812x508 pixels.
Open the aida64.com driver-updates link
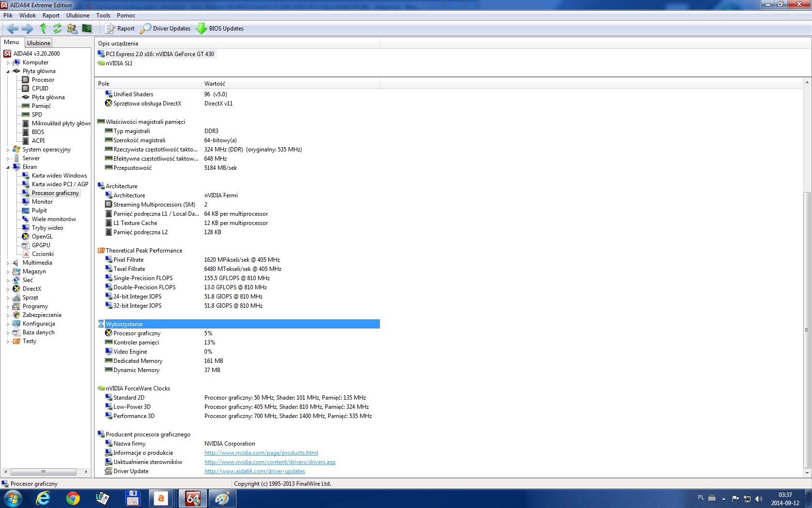click(x=255, y=471)
